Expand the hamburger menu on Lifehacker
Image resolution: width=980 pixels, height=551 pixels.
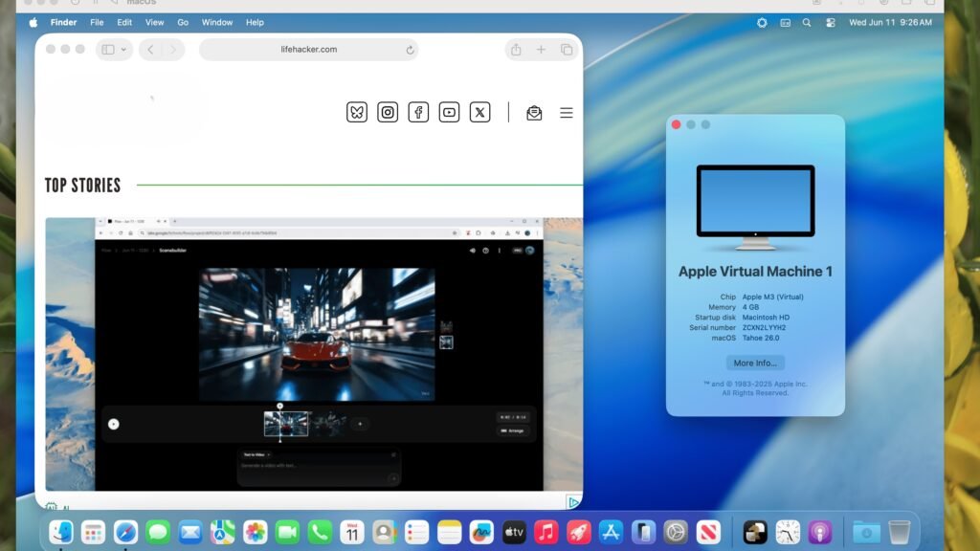coord(567,112)
